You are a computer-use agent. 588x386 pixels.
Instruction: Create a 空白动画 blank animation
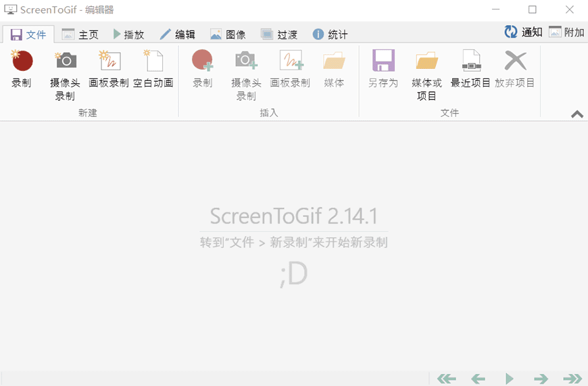[x=153, y=62]
